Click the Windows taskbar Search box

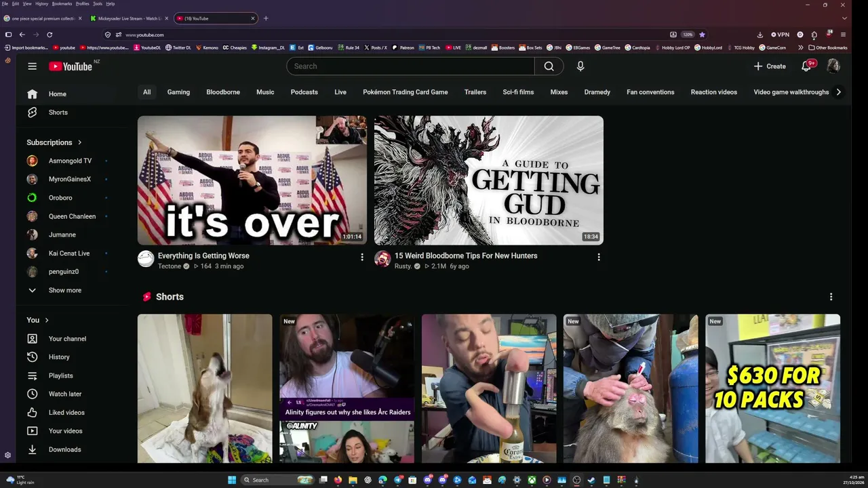coord(278,480)
